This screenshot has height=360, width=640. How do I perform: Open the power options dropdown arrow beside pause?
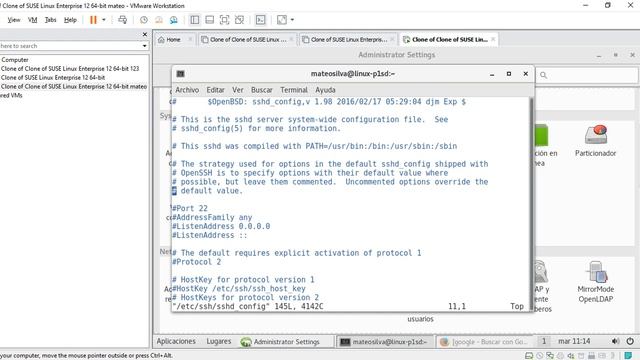pyautogui.click(x=104, y=20)
